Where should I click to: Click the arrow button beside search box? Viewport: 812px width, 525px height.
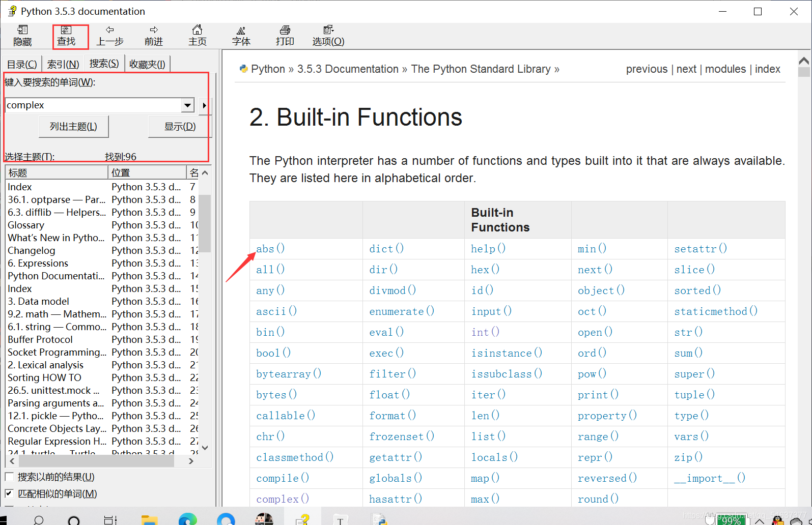coord(204,105)
